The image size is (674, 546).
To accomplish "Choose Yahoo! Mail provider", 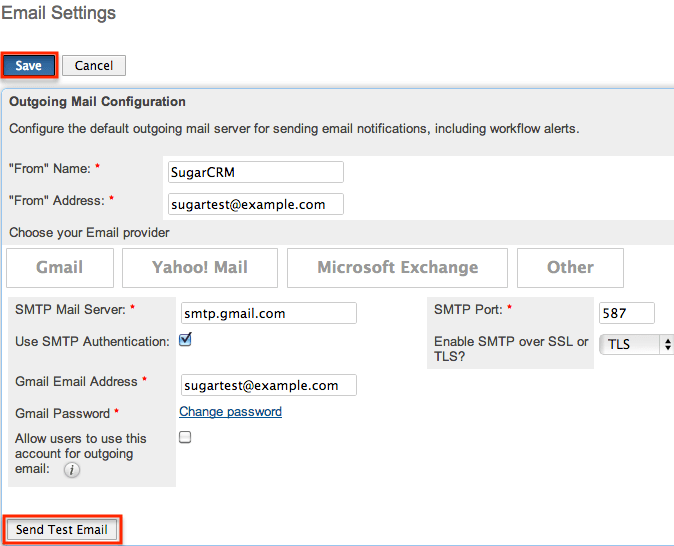I will point(200,267).
